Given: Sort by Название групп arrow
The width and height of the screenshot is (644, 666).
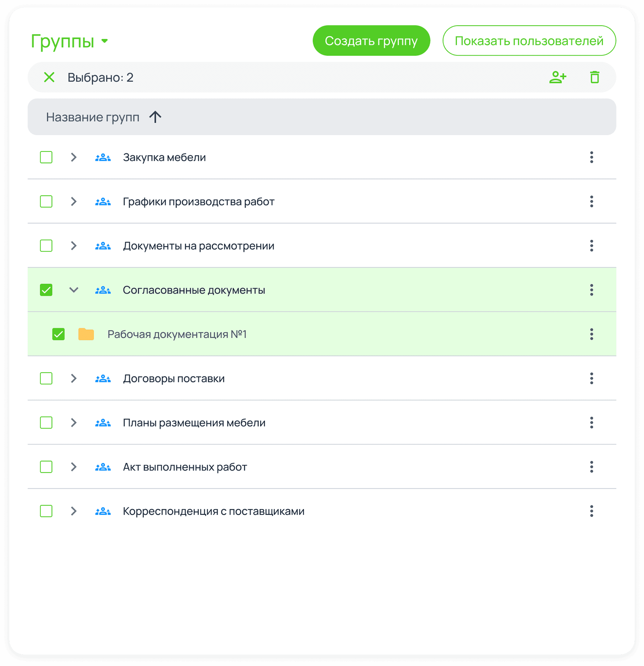Looking at the screenshot, I should [x=155, y=117].
